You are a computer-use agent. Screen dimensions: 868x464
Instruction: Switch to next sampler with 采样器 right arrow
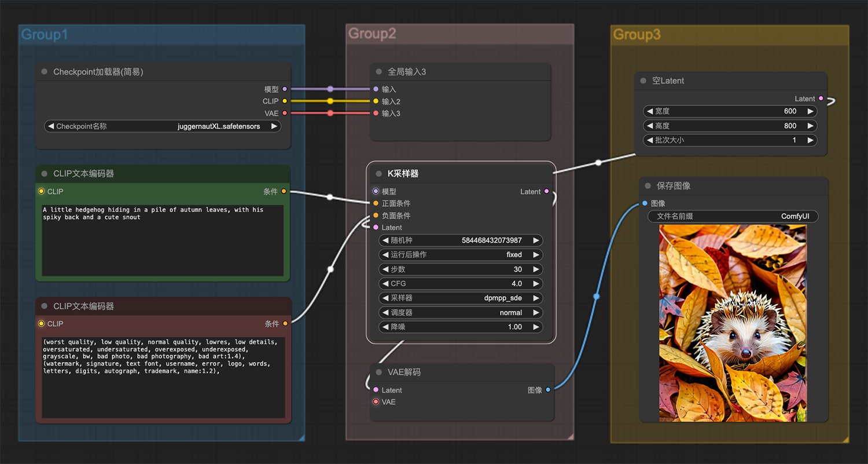coord(536,298)
